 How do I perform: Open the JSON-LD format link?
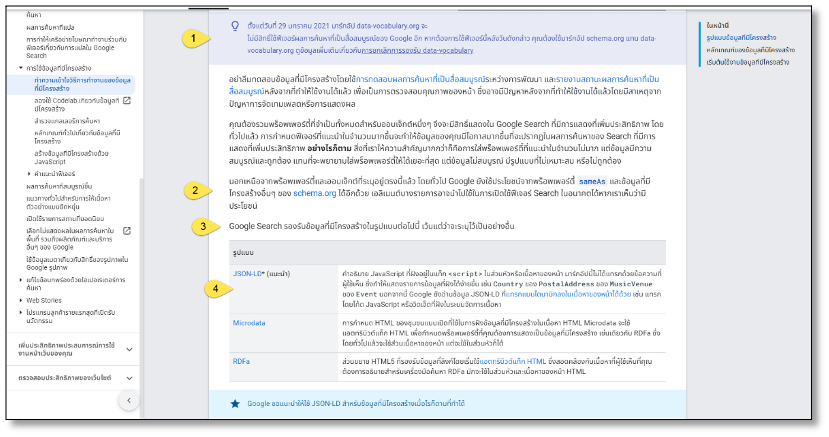[x=247, y=272]
